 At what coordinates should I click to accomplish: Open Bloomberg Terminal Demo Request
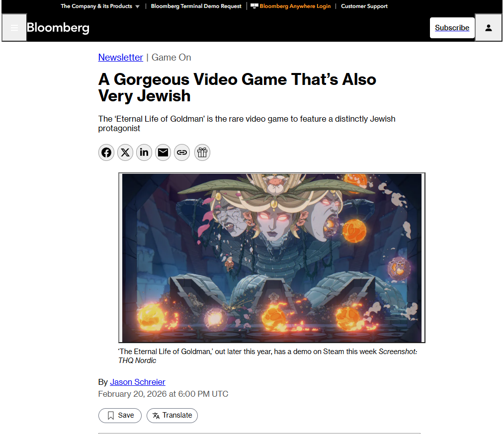coord(196,6)
